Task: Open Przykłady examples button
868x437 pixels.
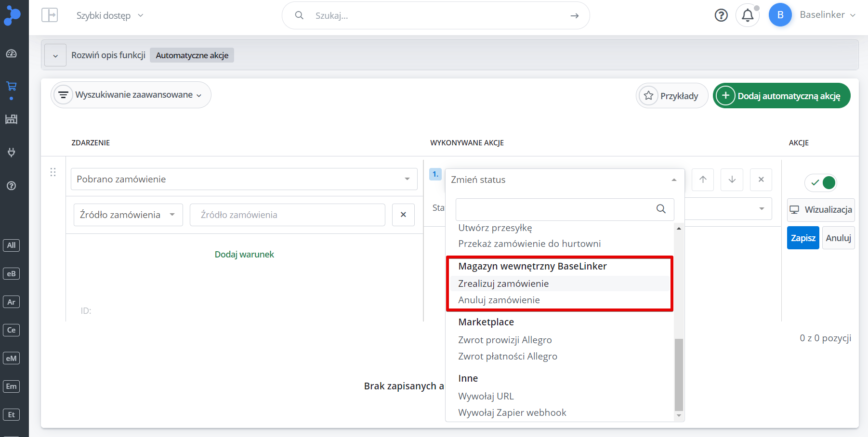Action: click(x=672, y=96)
